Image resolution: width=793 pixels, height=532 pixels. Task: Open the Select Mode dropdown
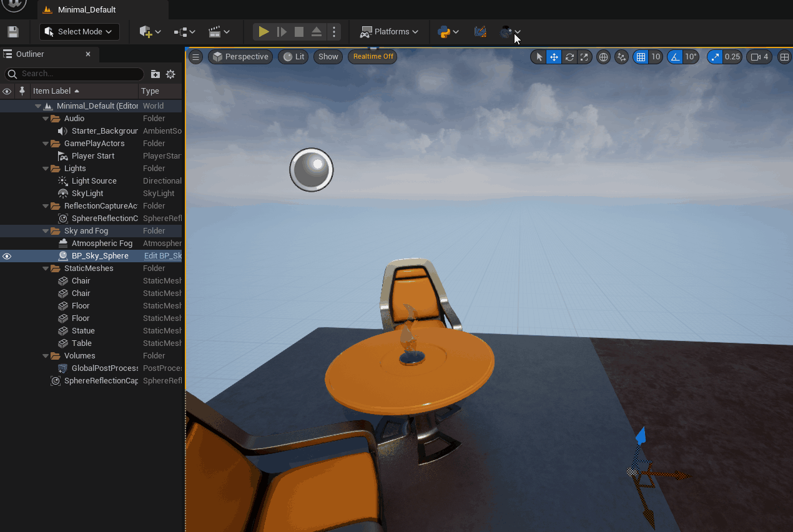(79, 32)
